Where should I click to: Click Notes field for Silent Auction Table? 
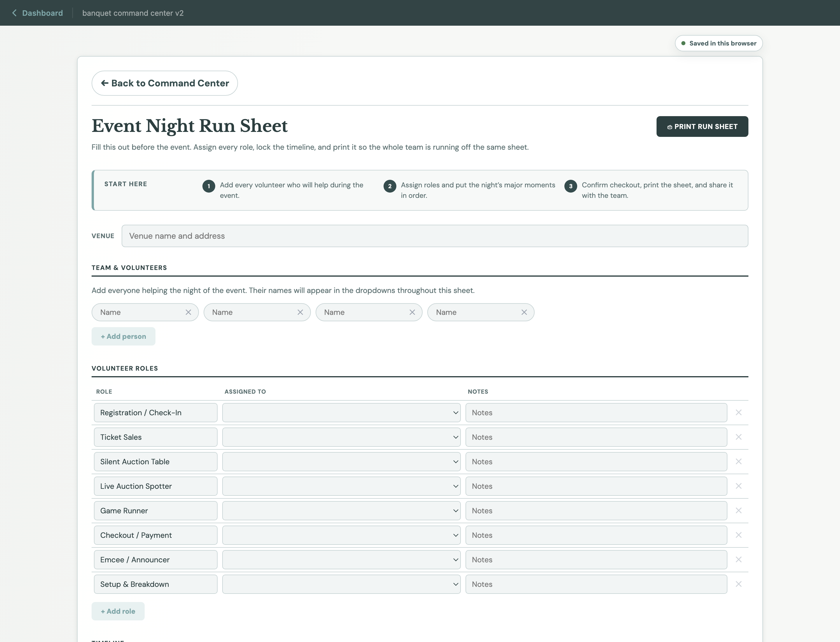coord(596,462)
